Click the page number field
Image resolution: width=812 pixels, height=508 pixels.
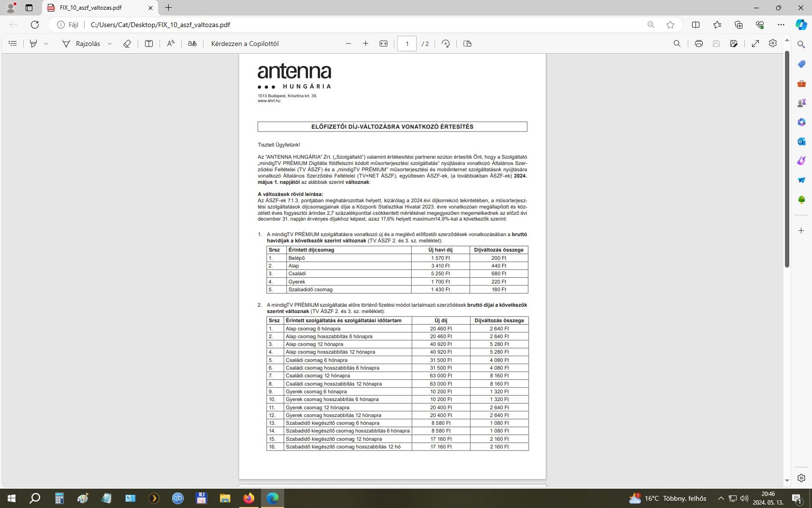(407, 44)
